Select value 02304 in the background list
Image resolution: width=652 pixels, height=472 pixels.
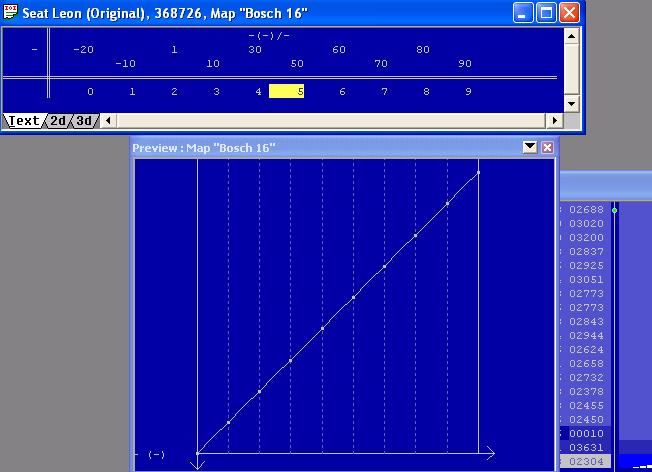tap(586, 462)
